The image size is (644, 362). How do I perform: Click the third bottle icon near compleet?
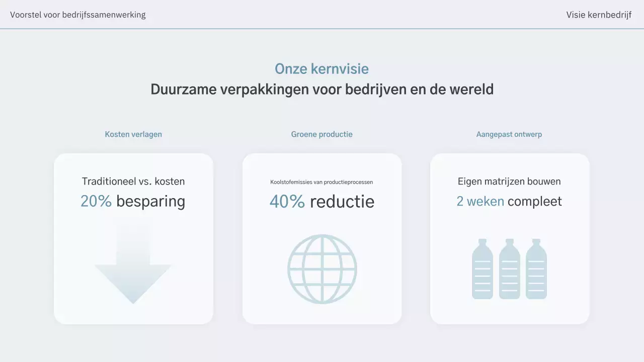tap(536, 268)
